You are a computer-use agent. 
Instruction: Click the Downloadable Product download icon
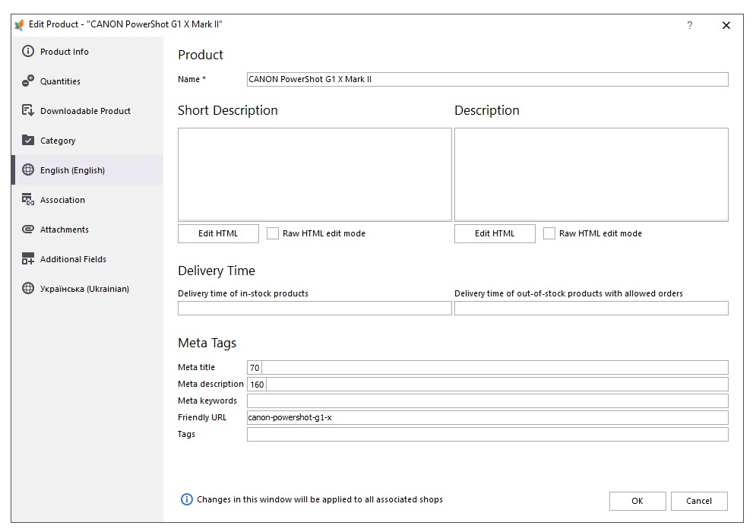coord(28,110)
